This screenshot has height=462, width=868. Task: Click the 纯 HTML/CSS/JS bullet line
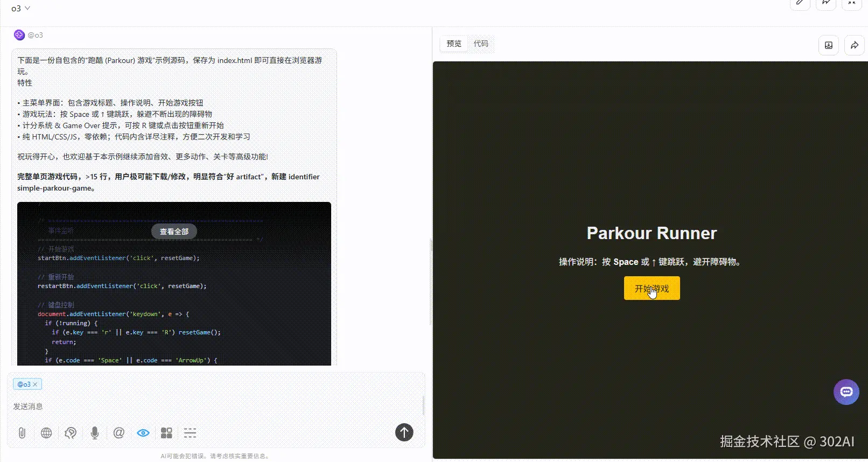(134, 137)
